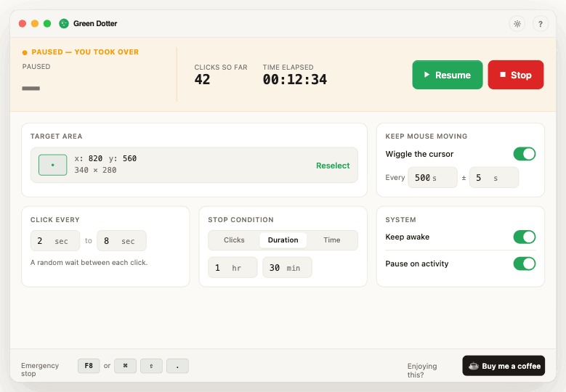Edit the duration 30 min field

pos(287,268)
